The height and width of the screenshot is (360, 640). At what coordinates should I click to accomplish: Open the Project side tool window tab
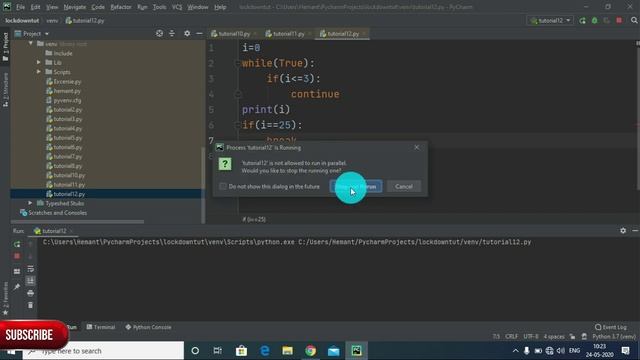point(5,47)
